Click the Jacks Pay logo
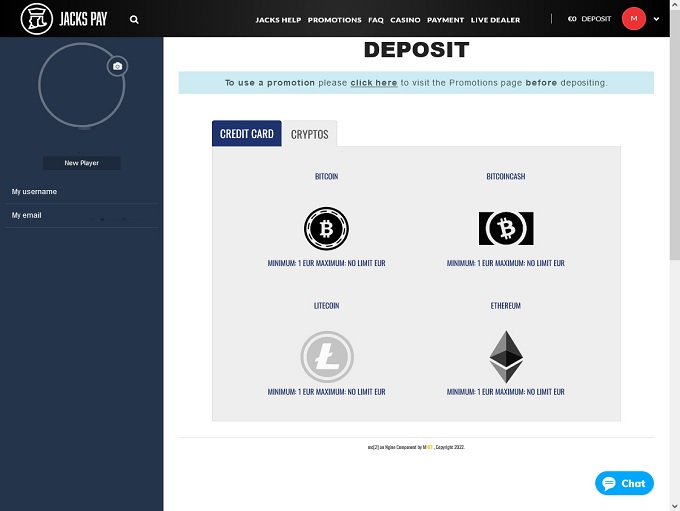Viewport: 680px width, 511px height. point(64,18)
